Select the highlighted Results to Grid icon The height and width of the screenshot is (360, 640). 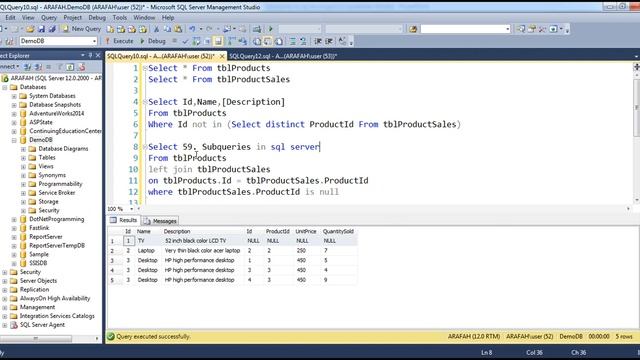(268, 41)
